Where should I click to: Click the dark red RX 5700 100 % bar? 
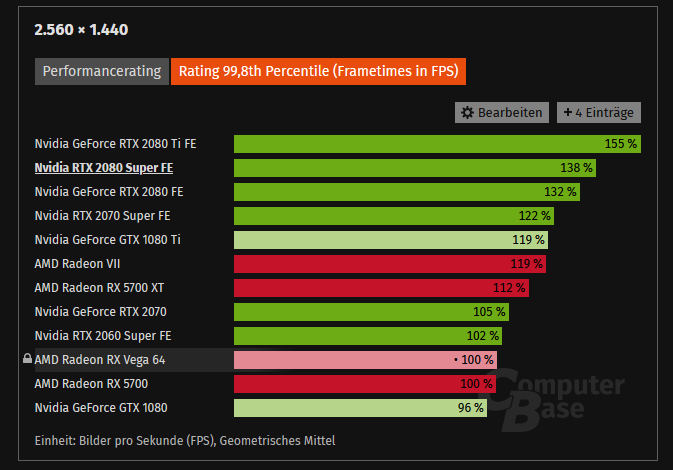[x=365, y=384]
